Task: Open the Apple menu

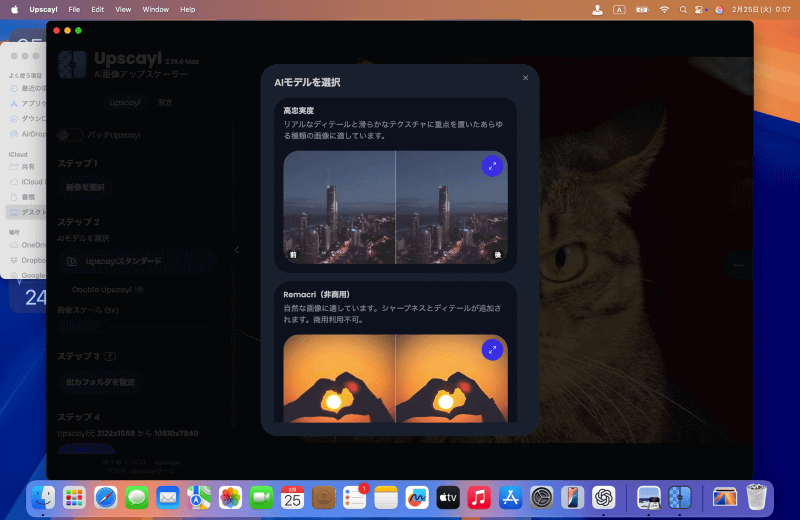Action: [14, 9]
